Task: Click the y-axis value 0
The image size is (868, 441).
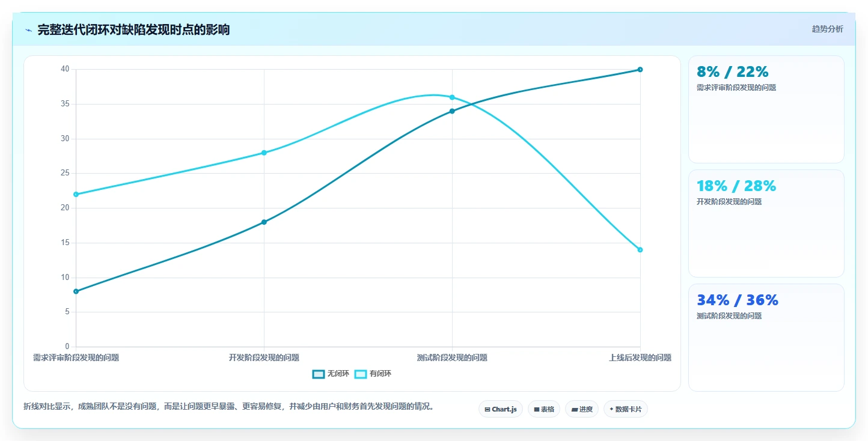Action: tap(67, 347)
